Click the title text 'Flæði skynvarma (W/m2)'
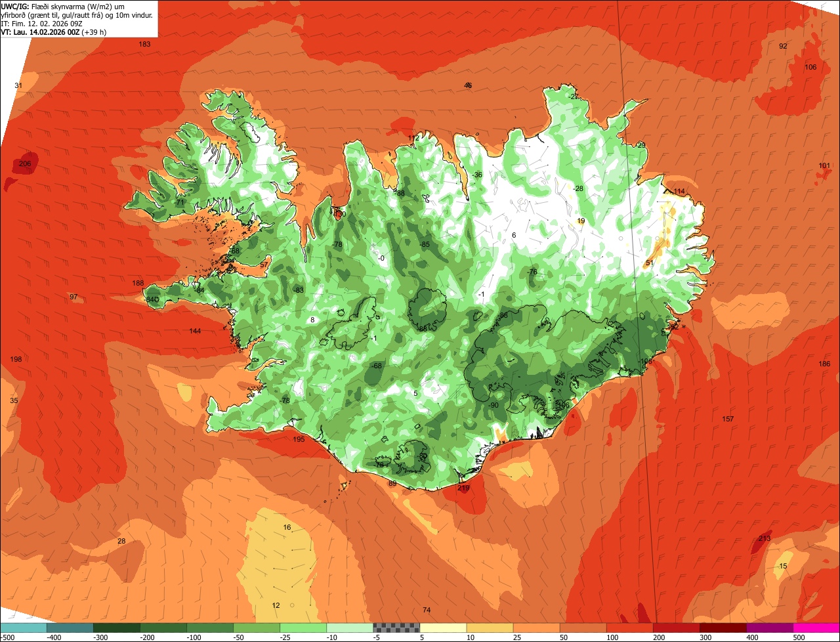This screenshot has height=642, width=840. [72, 6]
